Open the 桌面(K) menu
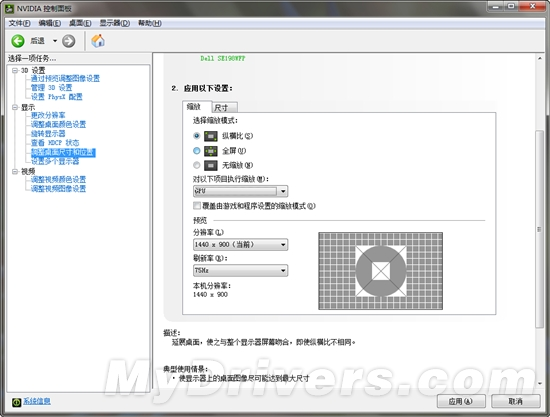This screenshot has width=550, height=417. point(80,23)
